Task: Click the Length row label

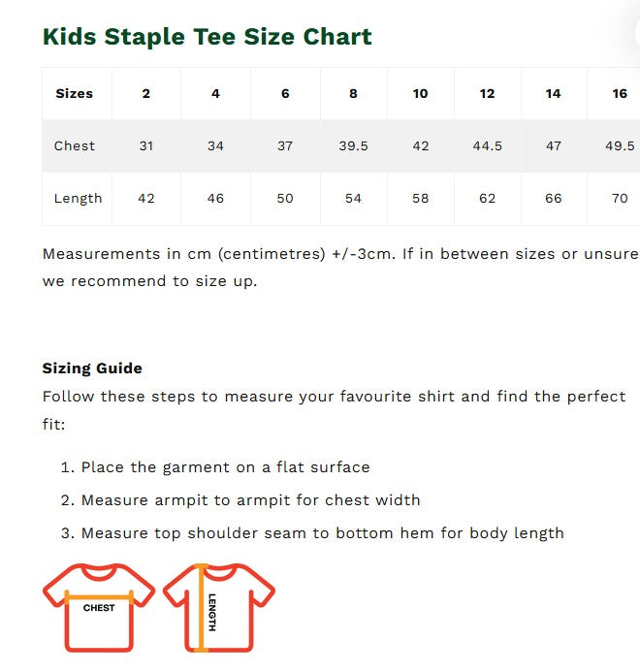Action: click(78, 199)
